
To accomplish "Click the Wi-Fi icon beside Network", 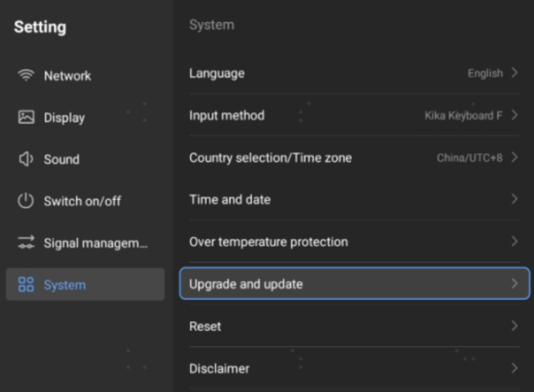I will (x=26, y=75).
